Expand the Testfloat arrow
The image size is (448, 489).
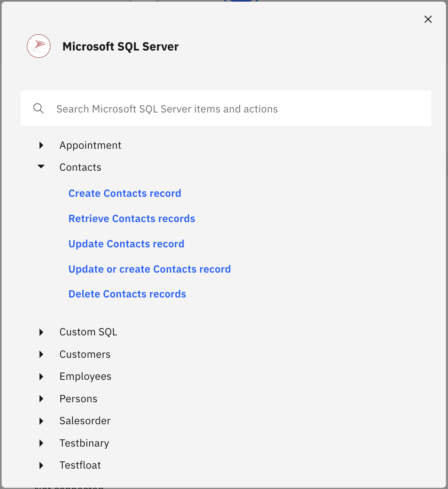click(x=41, y=465)
